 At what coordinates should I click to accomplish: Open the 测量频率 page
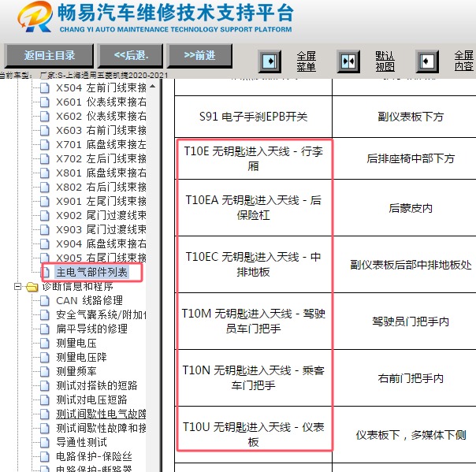76,371
